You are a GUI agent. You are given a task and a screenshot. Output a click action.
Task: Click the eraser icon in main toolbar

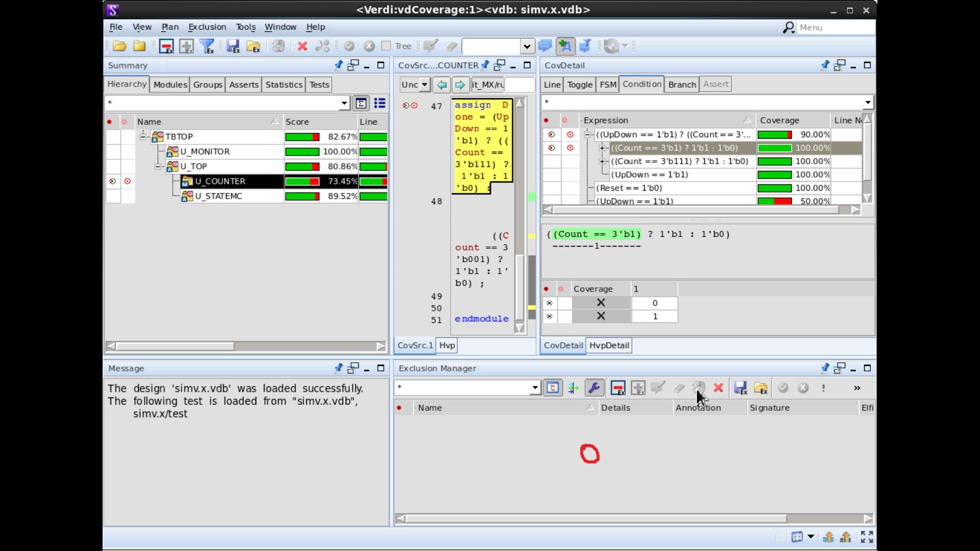[452, 46]
